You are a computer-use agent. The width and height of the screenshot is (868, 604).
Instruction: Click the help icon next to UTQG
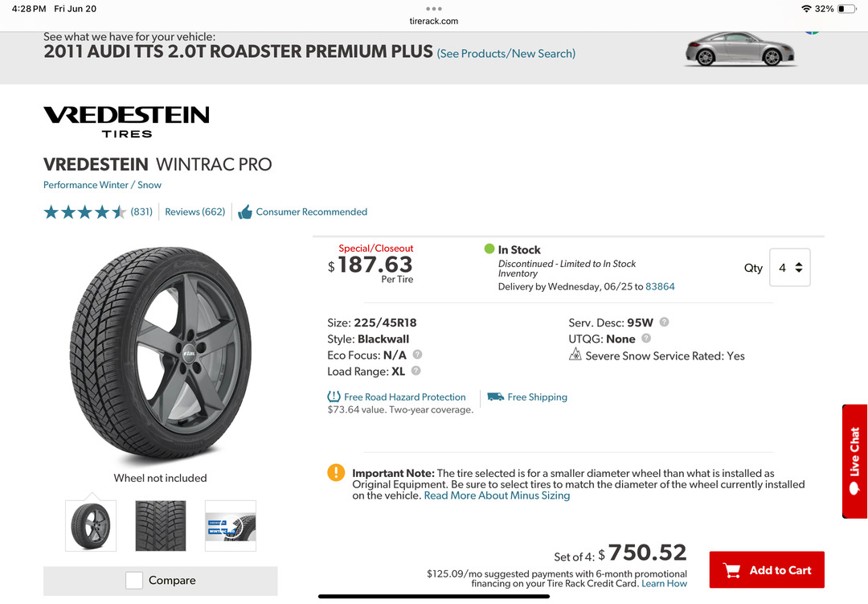646,339
